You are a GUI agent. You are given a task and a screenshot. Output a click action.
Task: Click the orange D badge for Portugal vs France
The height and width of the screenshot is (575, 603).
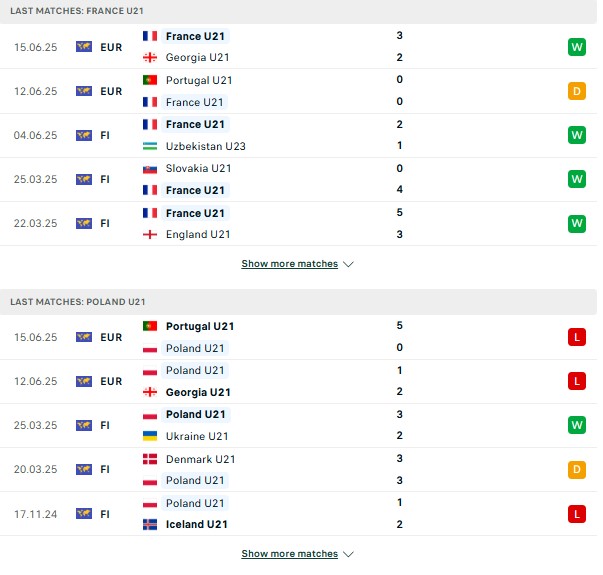coord(576,91)
